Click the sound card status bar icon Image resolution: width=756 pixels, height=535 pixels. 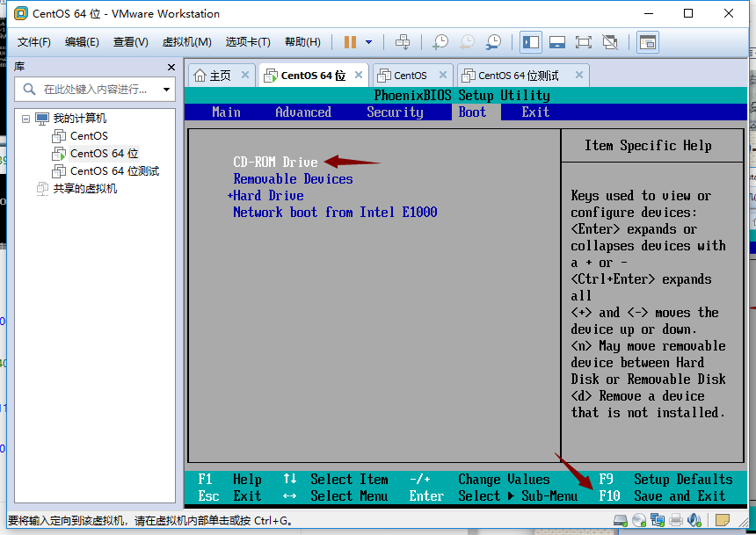pyautogui.click(x=694, y=520)
